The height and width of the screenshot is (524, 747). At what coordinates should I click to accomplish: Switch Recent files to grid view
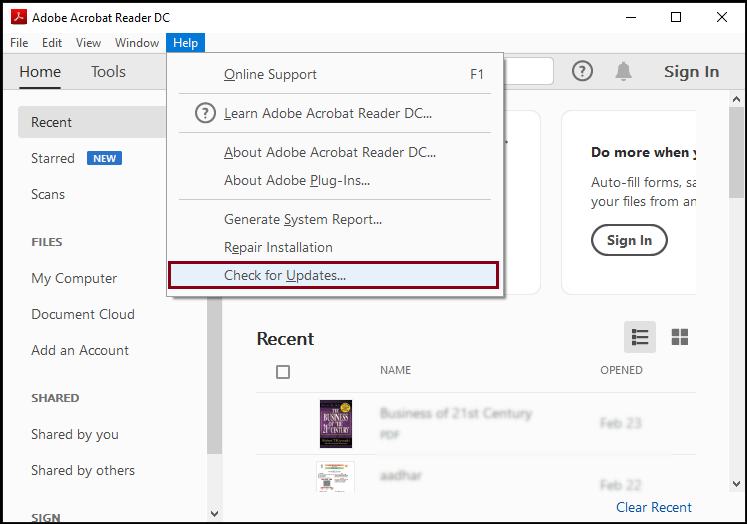[x=680, y=337]
